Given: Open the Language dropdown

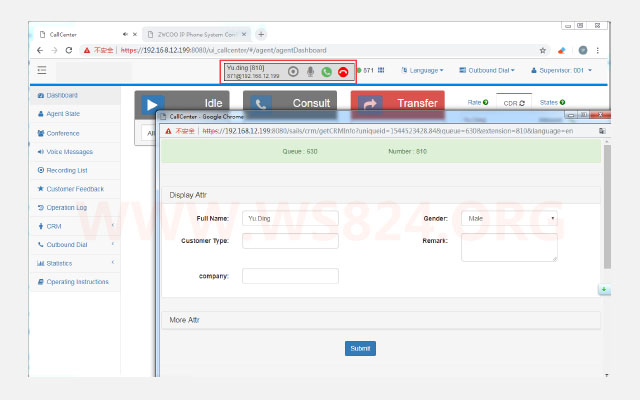Looking at the screenshot, I should pyautogui.click(x=422, y=70).
